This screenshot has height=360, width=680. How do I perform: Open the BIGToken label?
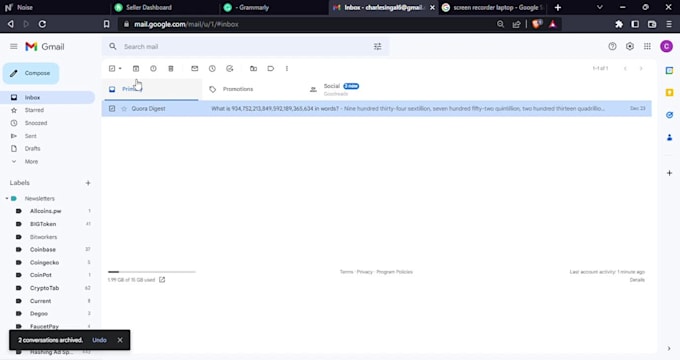[x=43, y=224]
